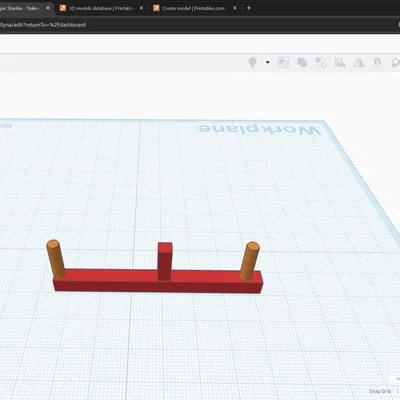Image resolution: width=400 pixels, height=400 pixels.
Task: Click the partially visible rightmost toolbar icon
Action: coord(396,62)
